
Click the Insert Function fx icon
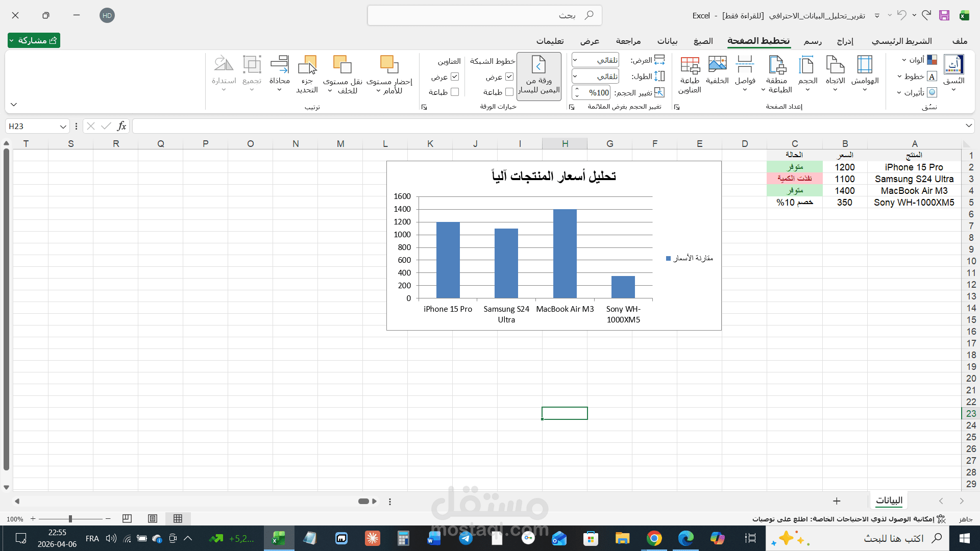[x=121, y=126]
